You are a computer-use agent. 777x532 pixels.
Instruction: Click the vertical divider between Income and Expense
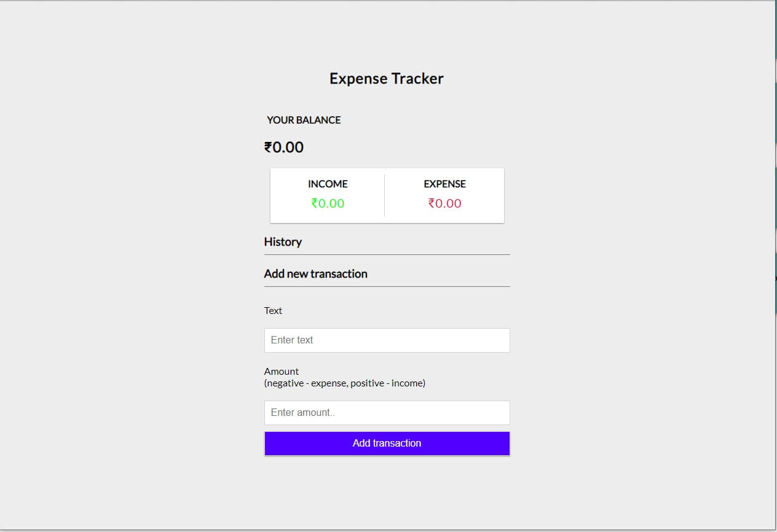(385, 195)
